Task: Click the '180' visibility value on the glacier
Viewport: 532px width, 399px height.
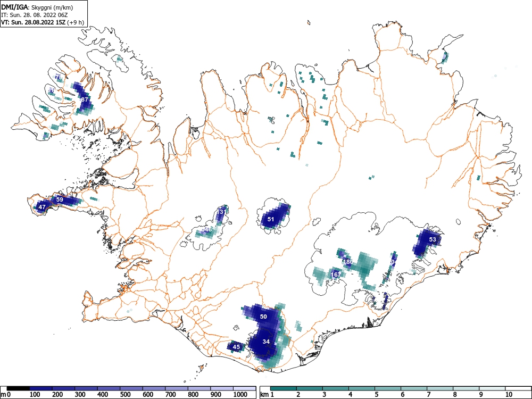Action: coord(348,262)
